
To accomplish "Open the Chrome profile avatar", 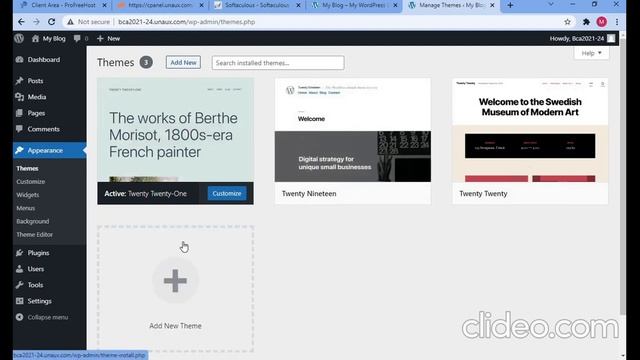I will [x=602, y=22].
